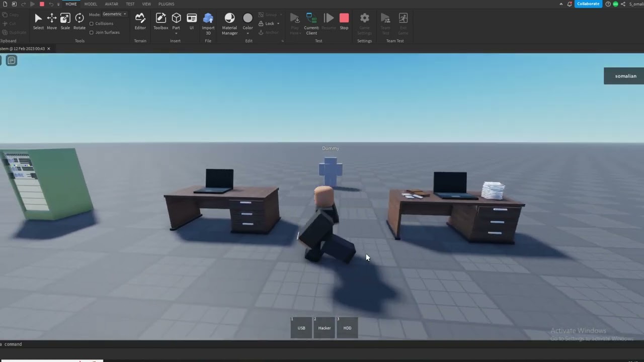Click Import 3D file icon
Image resolution: width=644 pixels, height=362 pixels.
pyautogui.click(x=208, y=23)
